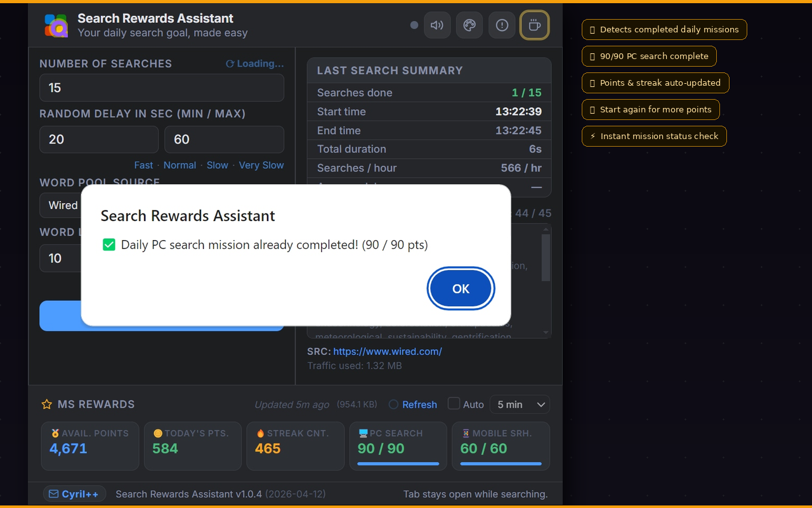Image resolution: width=812 pixels, height=508 pixels.
Task: Open the Word Pool Source dropdown
Action: click(x=61, y=205)
